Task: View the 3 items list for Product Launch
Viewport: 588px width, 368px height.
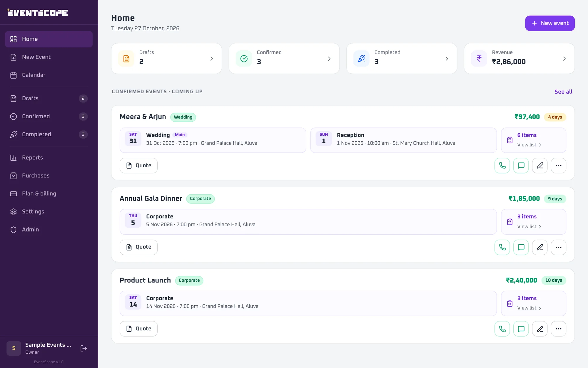Action: (x=533, y=303)
